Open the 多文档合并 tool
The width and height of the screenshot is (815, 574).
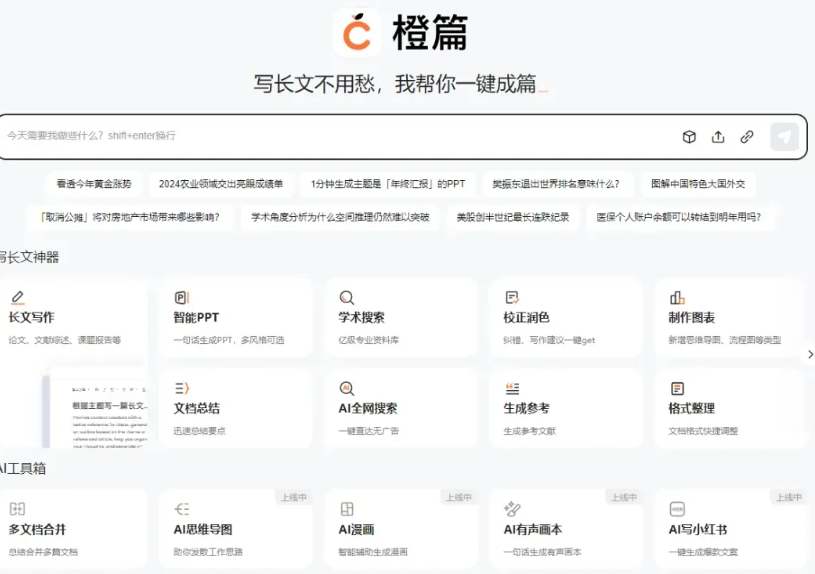coord(72,529)
